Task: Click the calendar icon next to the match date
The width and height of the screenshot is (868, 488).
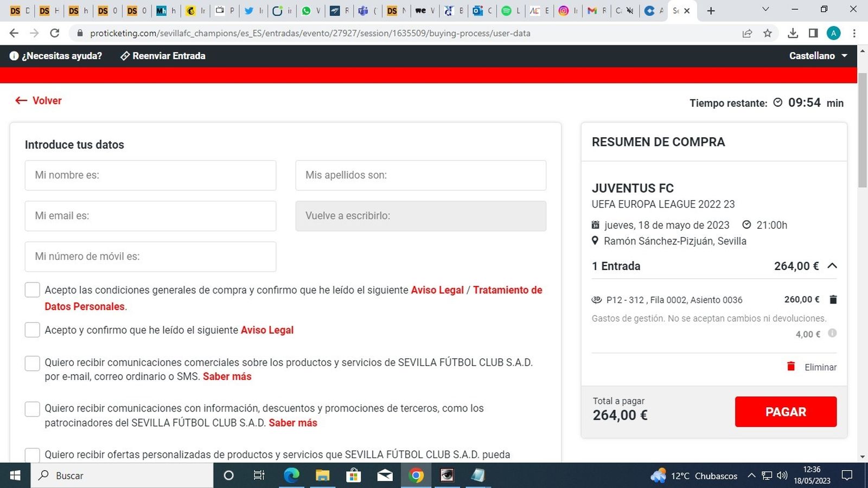Action: [595, 224]
